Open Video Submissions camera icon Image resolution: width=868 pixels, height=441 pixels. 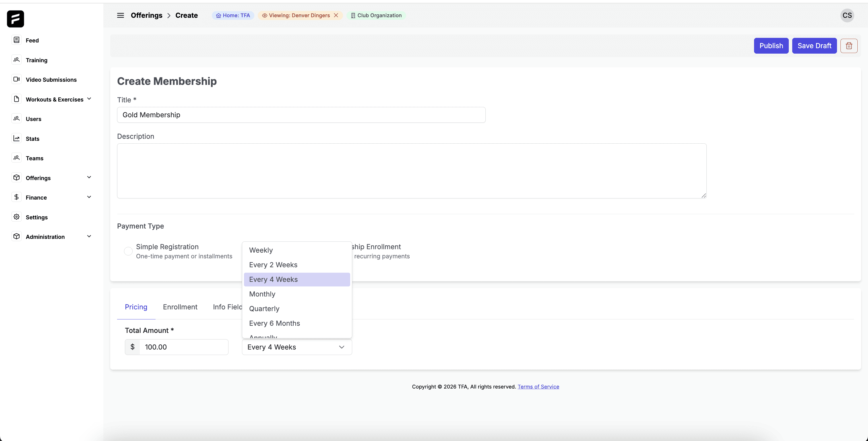pyautogui.click(x=17, y=79)
